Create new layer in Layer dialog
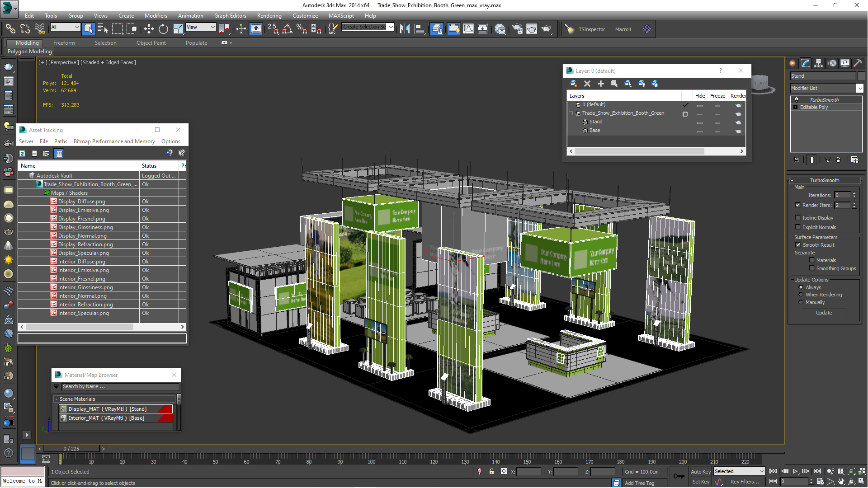Screen dimensions: 868x488 coord(574,84)
